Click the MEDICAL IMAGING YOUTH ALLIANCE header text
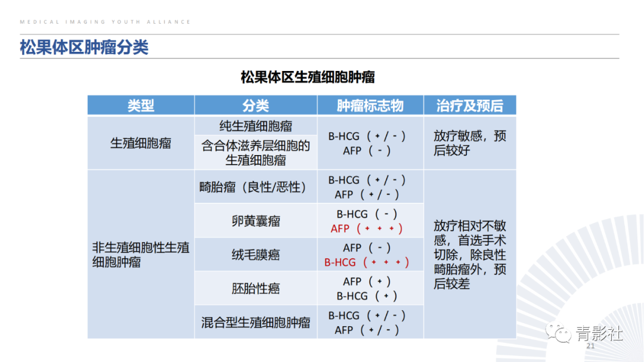Image resolution: width=644 pixels, height=362 pixels. click(x=105, y=22)
